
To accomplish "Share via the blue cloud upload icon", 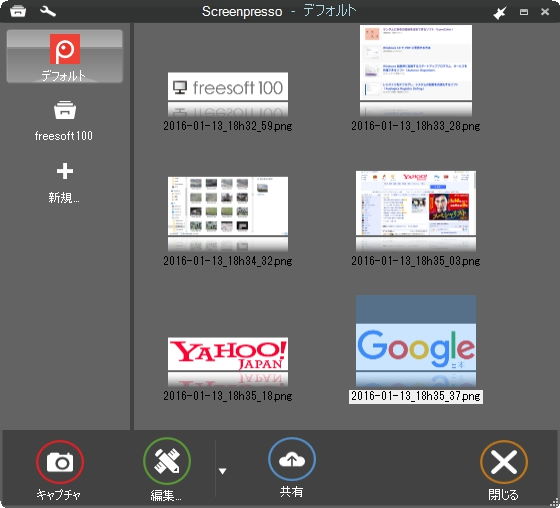I will (x=292, y=459).
